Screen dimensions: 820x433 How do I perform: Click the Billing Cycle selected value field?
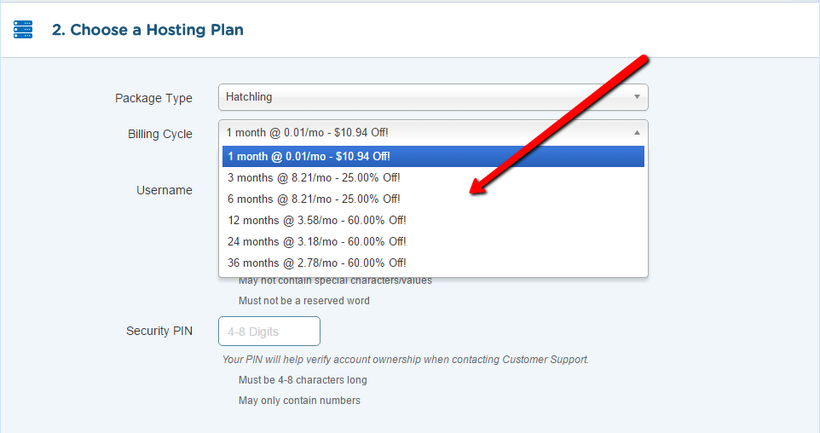point(433,133)
